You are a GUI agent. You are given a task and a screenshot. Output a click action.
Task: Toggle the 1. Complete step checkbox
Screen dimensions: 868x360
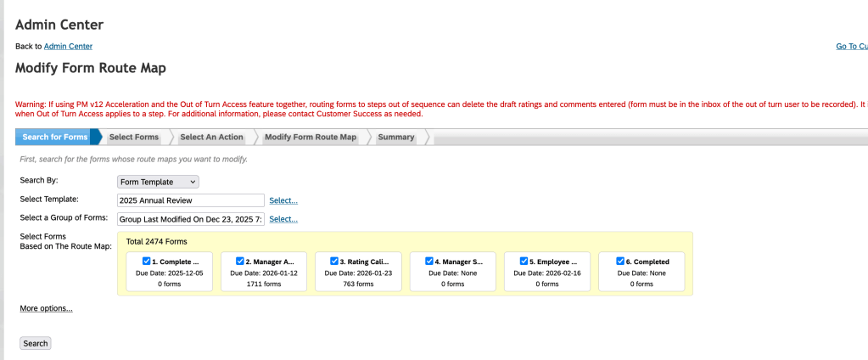click(147, 262)
